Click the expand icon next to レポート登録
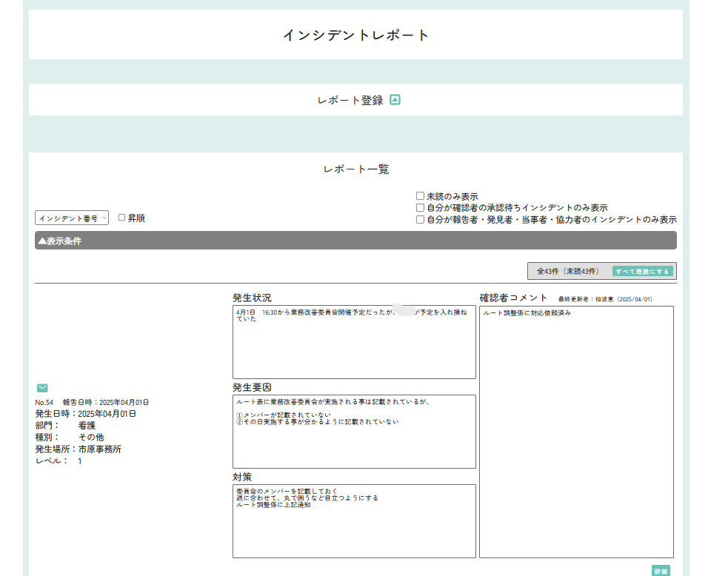728x576 pixels. (x=395, y=100)
